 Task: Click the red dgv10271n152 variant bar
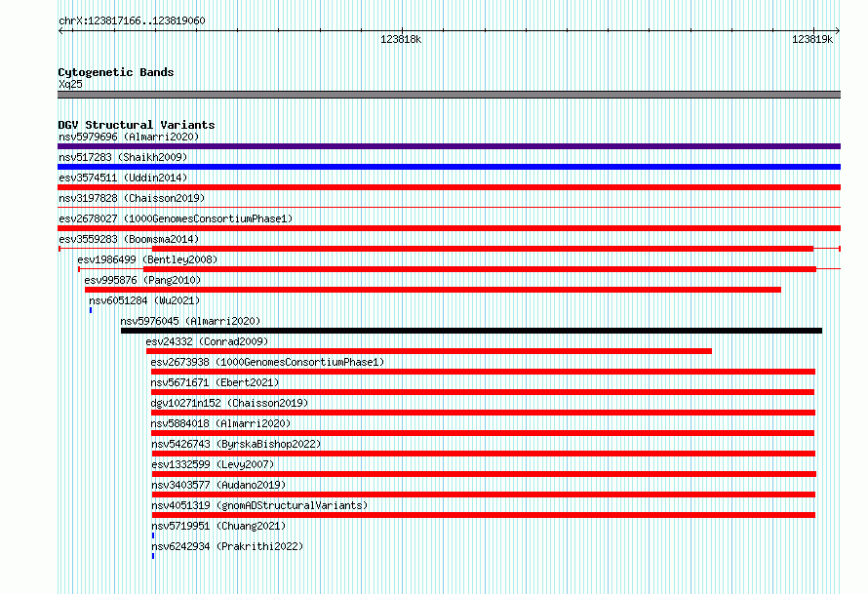tap(484, 413)
